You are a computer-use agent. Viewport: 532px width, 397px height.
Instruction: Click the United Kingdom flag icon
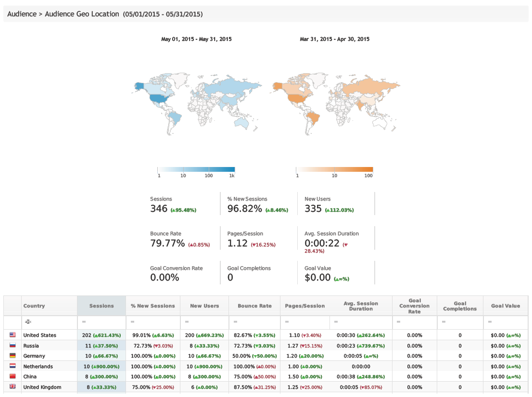coord(13,387)
